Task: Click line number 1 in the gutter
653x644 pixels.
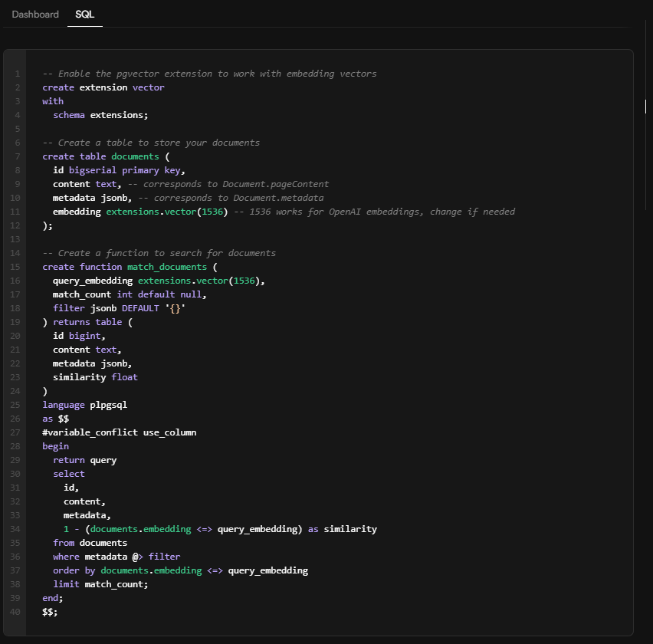Action: (17, 74)
